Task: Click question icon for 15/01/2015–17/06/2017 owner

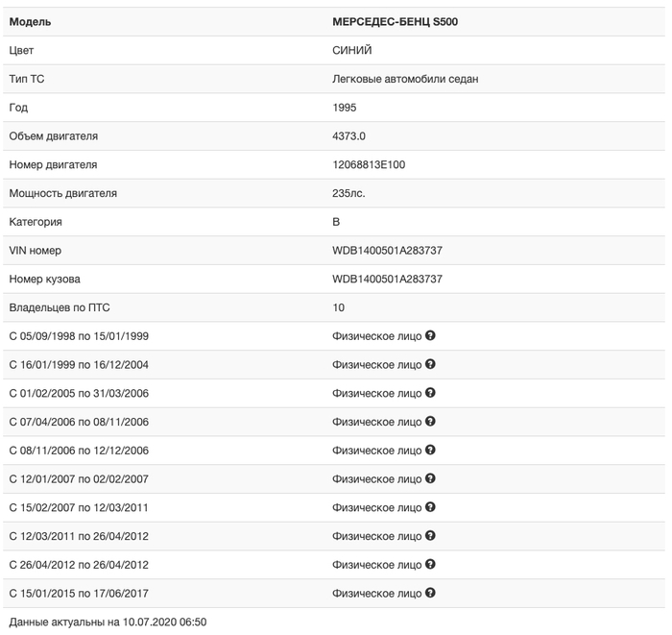Action: pyautogui.click(x=431, y=594)
